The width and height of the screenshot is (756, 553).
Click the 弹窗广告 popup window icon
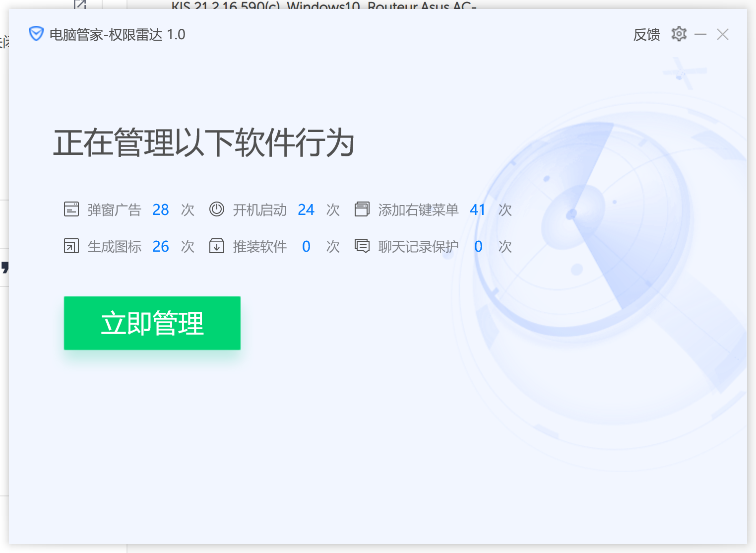pyautogui.click(x=71, y=209)
